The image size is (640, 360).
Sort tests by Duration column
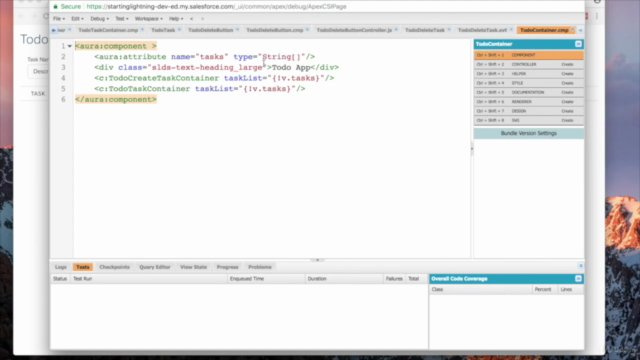point(344,279)
